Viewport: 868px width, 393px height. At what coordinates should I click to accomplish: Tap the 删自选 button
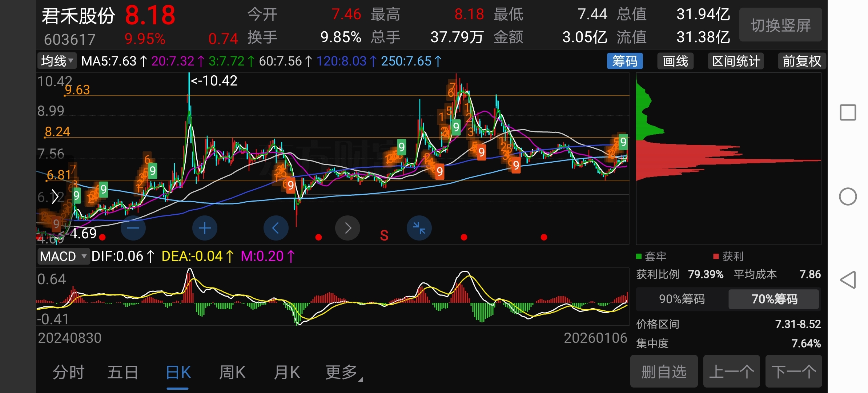pos(664,372)
